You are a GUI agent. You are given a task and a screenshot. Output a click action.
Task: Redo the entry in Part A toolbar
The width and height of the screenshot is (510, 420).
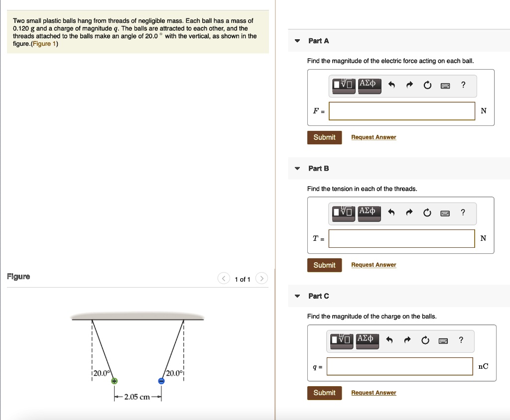(409, 85)
